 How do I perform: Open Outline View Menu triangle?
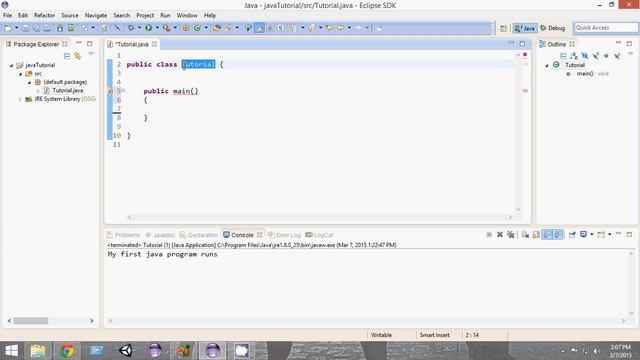[x=630, y=53]
